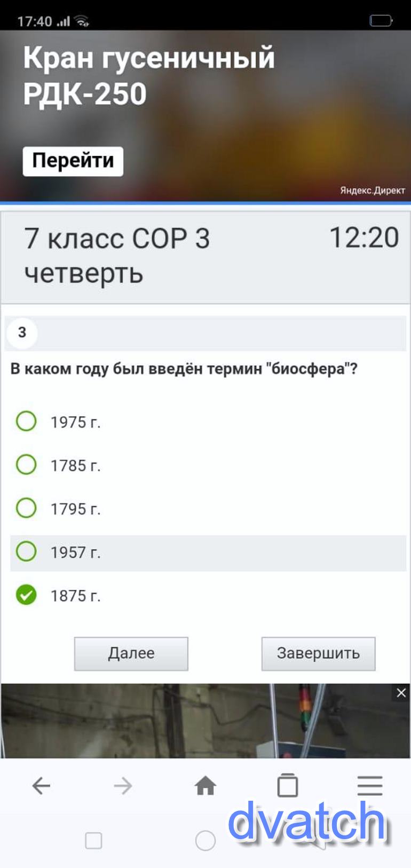Tap the browser back arrow
411x868 pixels.
click(41, 786)
